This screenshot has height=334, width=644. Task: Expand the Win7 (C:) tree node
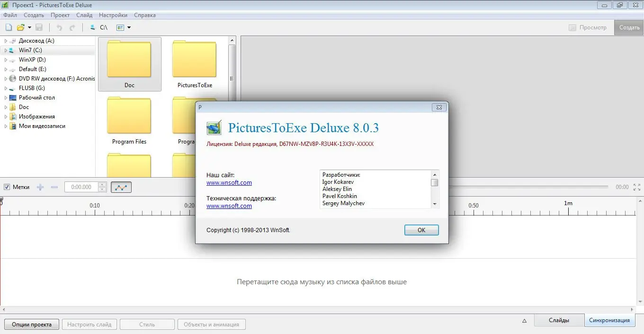[x=6, y=50]
